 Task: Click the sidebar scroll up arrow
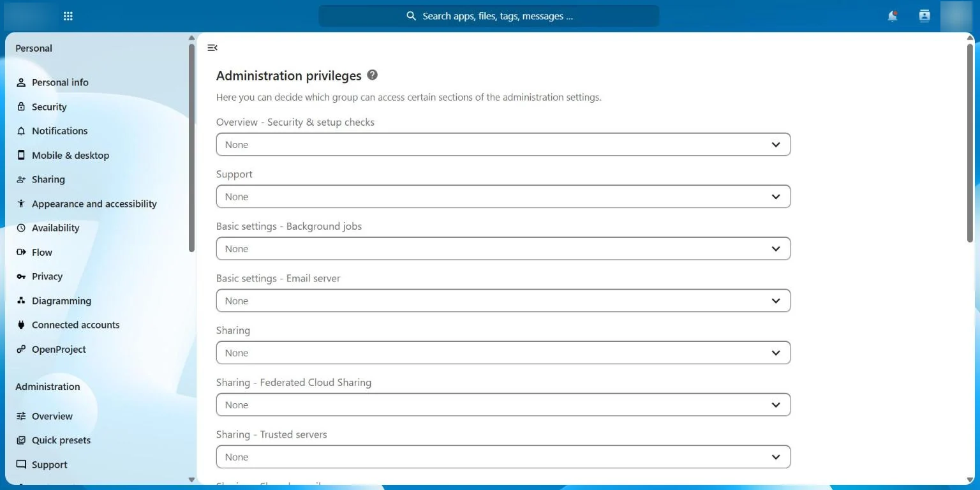pyautogui.click(x=191, y=38)
